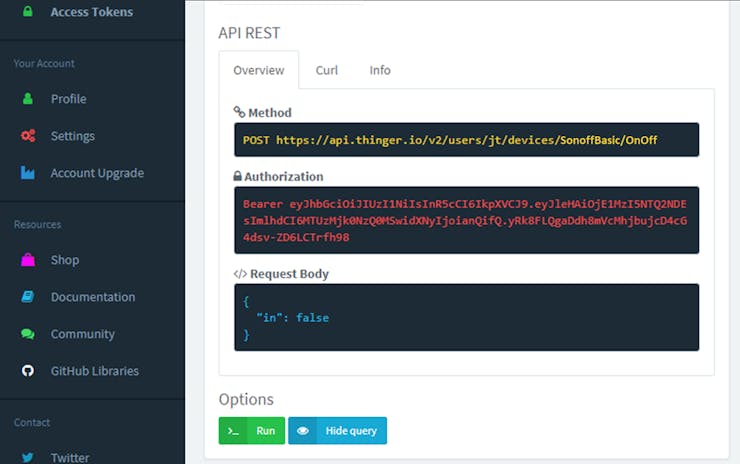Click the API REST heading
Viewport: 740px width, 464px height.
pos(249,33)
